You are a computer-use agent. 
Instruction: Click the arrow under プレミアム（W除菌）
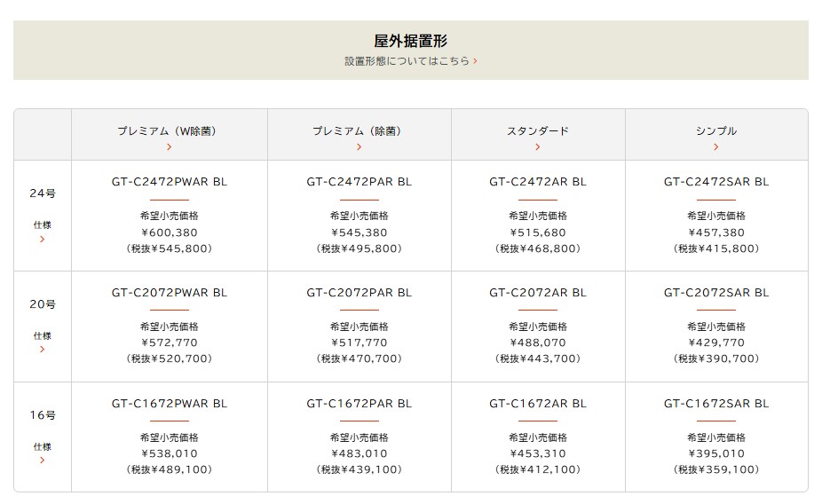(169, 147)
